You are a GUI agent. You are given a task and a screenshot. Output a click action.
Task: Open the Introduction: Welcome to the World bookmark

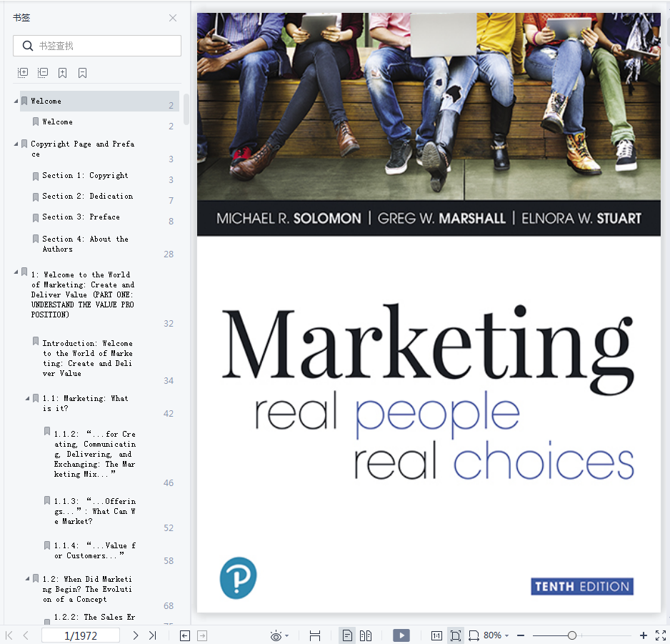coord(88,358)
